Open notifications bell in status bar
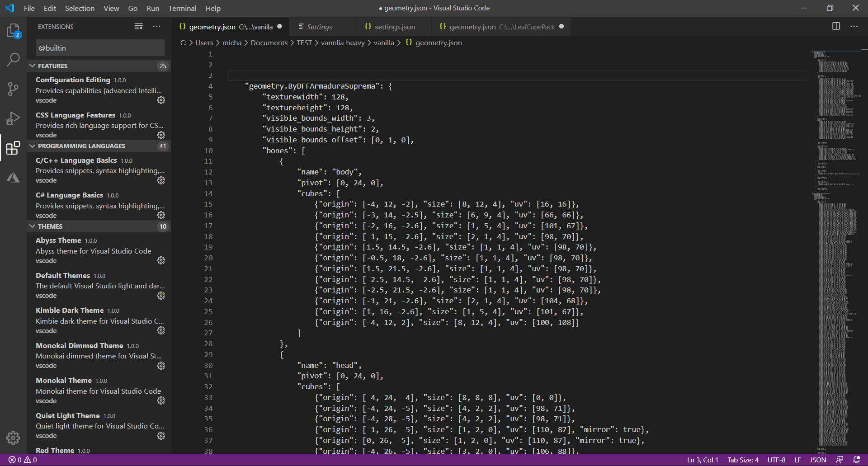The height and width of the screenshot is (466, 868). (x=856, y=460)
